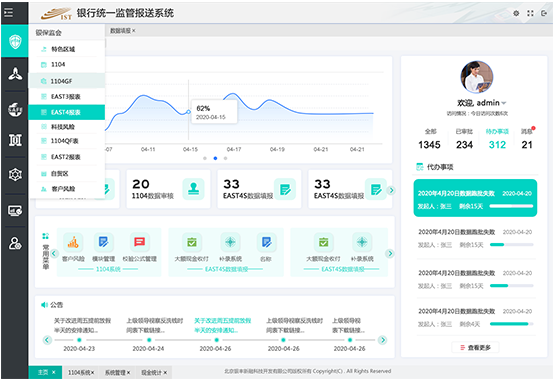
Task: Click the 查看更多 button
Action: (475, 347)
